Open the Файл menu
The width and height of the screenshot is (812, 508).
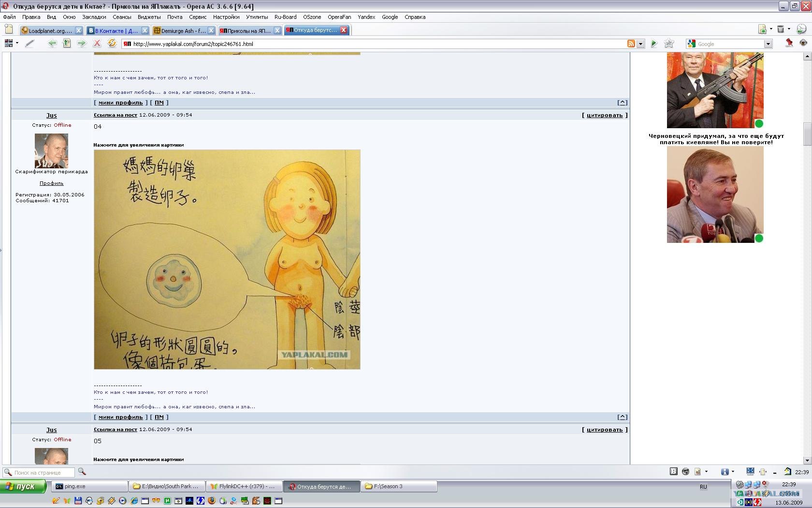(10, 17)
